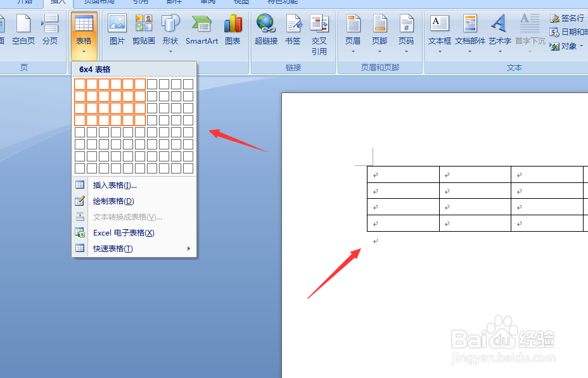Click the Excel icon beside Excel 电子表格(X)
The width and height of the screenshot is (588, 378).
pyautogui.click(x=80, y=232)
